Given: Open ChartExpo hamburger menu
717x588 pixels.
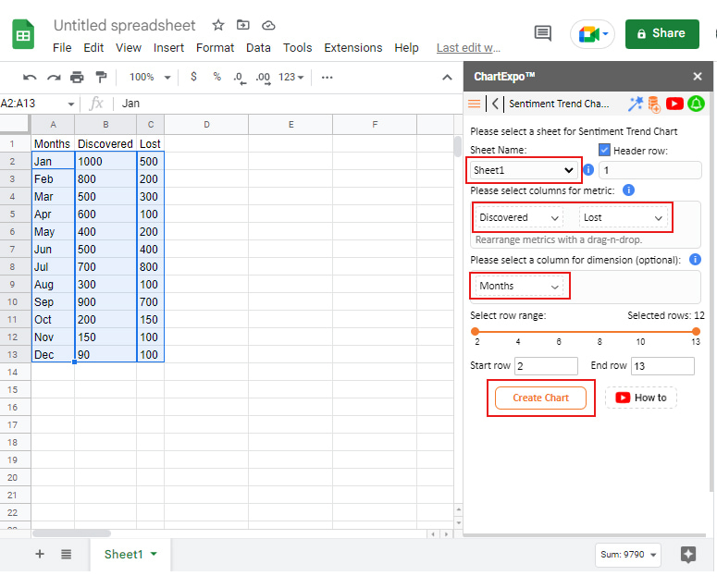Looking at the screenshot, I should pos(475,104).
